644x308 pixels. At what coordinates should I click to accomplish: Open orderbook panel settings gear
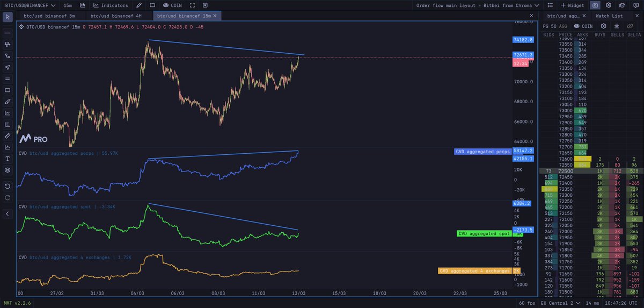click(603, 26)
